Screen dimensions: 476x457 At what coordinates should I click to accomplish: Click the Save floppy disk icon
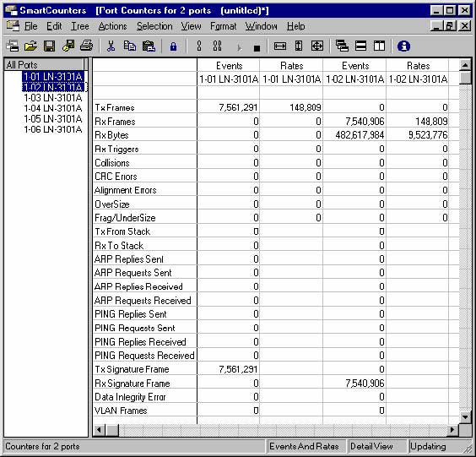click(49, 46)
